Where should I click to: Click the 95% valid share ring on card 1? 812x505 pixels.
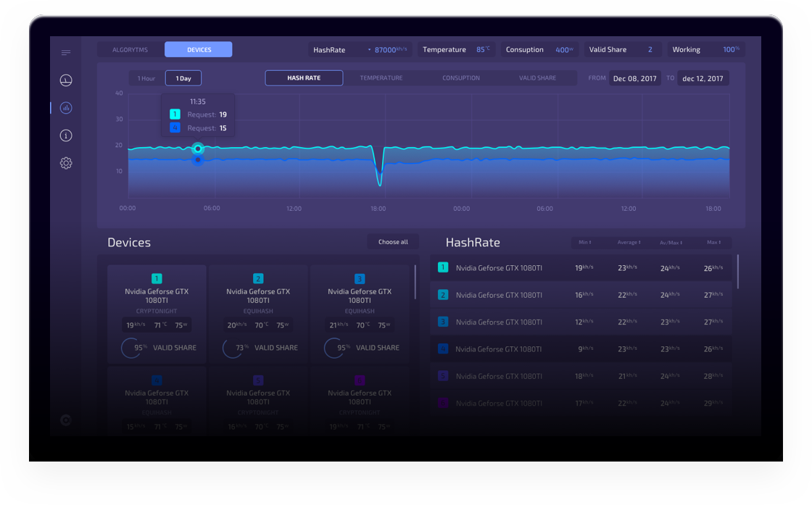(131, 348)
